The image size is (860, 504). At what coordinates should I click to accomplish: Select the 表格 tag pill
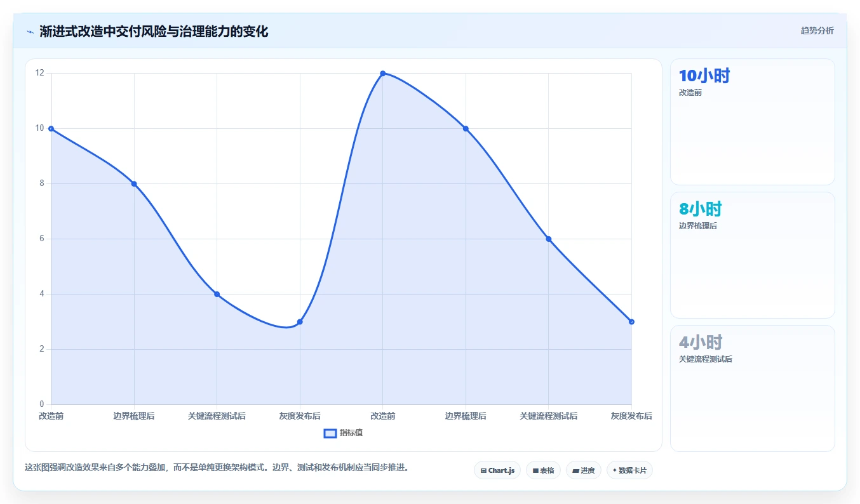point(543,470)
